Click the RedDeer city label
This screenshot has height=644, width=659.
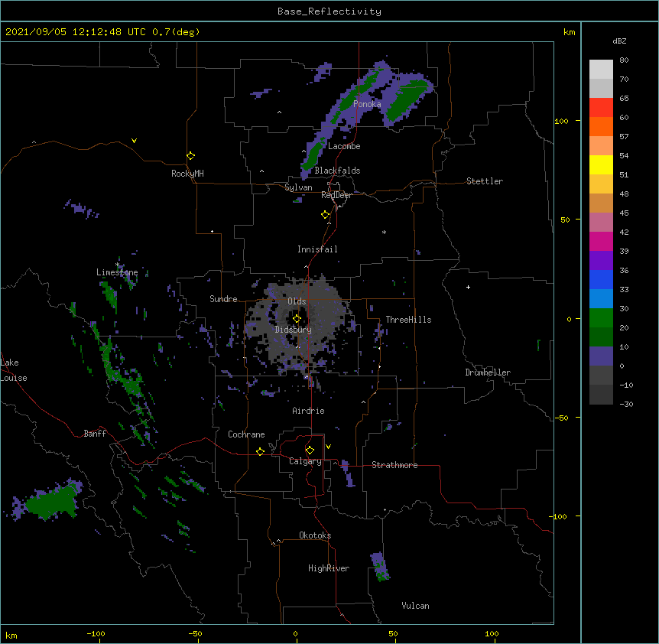[336, 195]
